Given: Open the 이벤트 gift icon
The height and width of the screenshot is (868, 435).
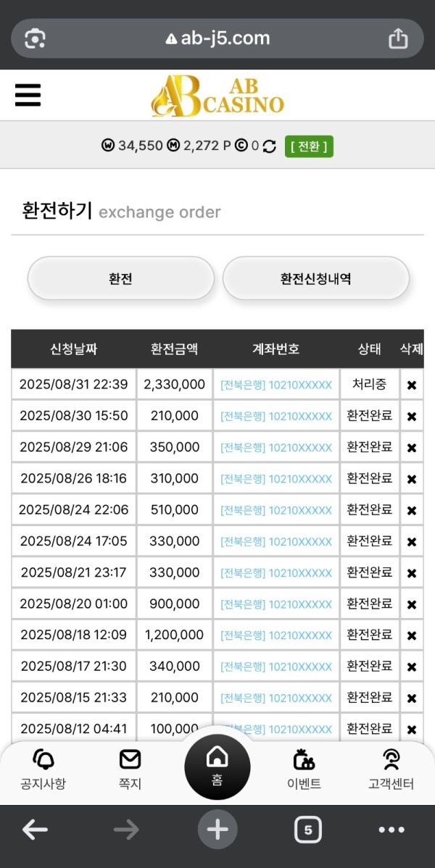Looking at the screenshot, I should pyautogui.click(x=304, y=760).
